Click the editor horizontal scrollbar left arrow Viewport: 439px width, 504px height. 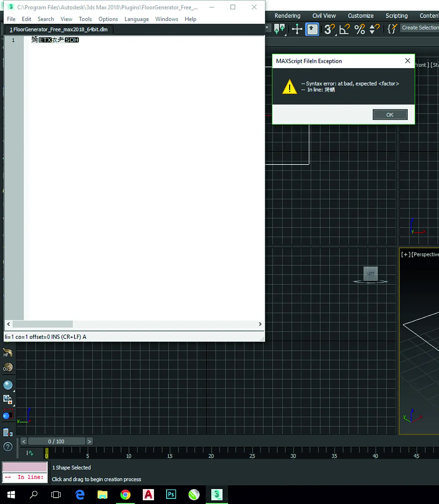(x=9, y=324)
